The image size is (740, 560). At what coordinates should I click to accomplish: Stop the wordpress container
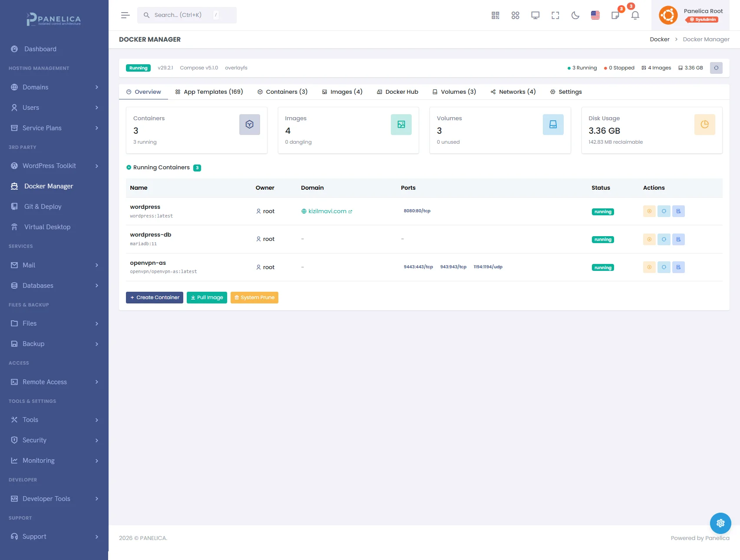pos(649,211)
